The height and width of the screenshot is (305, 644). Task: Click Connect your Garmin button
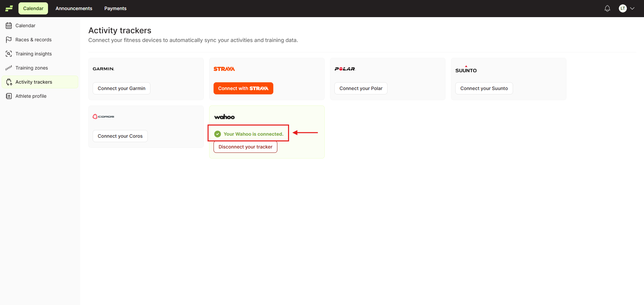click(x=122, y=88)
